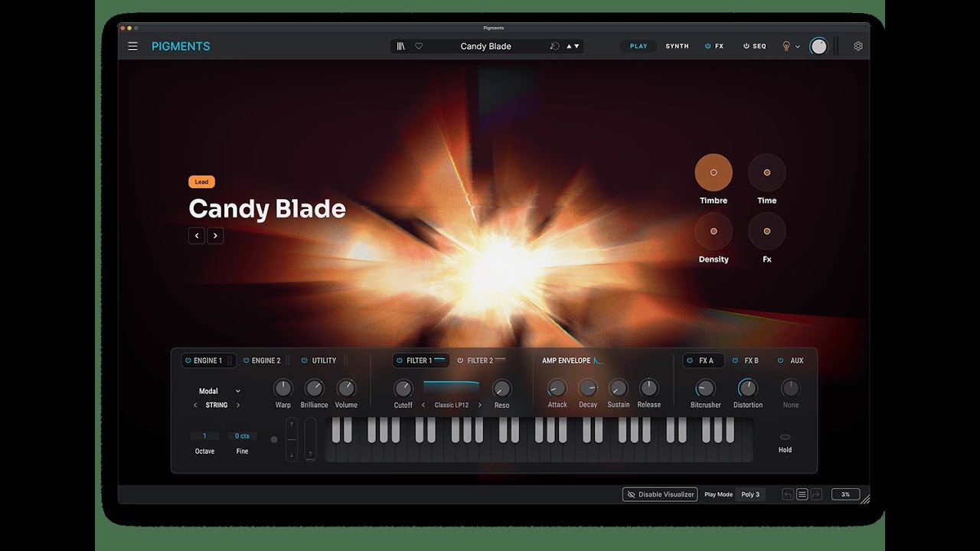Viewport: 980px width, 551px height.
Task: Open the edit history list
Action: (802, 494)
